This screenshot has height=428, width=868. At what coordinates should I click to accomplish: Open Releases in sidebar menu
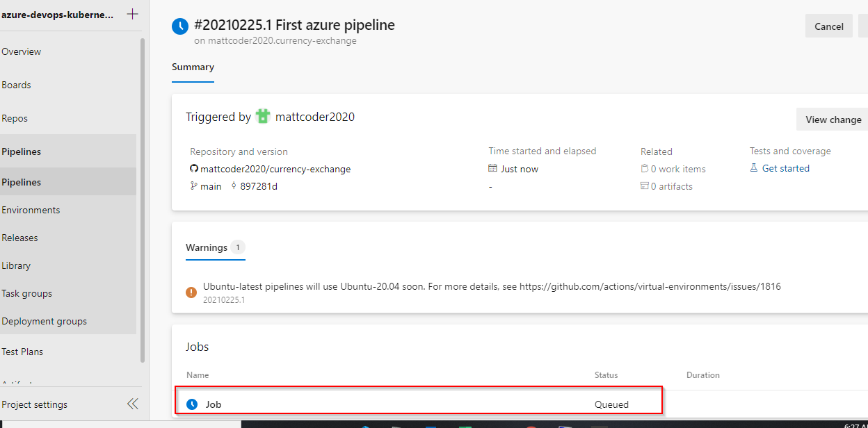point(19,238)
